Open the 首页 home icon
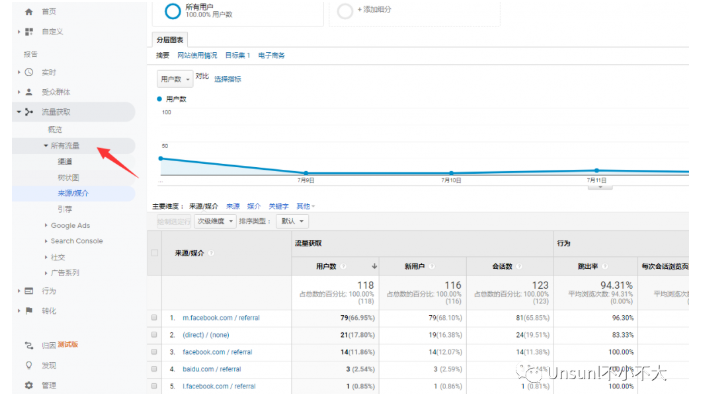The width and height of the screenshot is (705, 394). (29, 12)
